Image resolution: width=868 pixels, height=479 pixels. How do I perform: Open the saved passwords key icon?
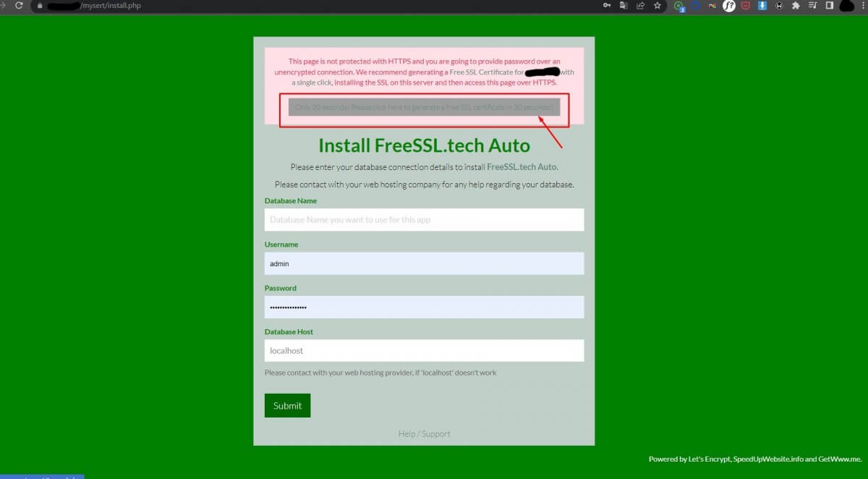pos(608,6)
